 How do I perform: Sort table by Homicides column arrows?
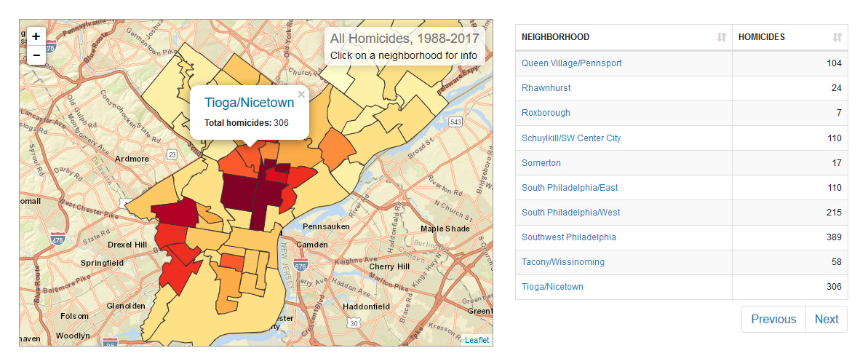click(x=837, y=37)
